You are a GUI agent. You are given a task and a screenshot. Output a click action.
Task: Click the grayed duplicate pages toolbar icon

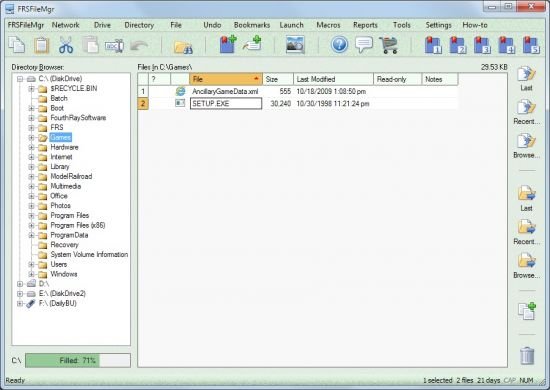[90, 45]
